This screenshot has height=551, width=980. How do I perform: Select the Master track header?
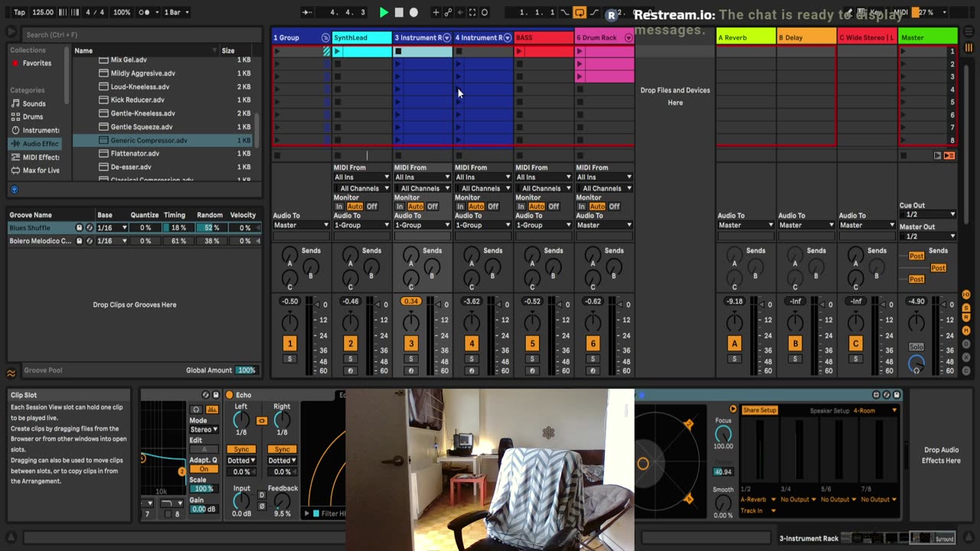click(927, 37)
